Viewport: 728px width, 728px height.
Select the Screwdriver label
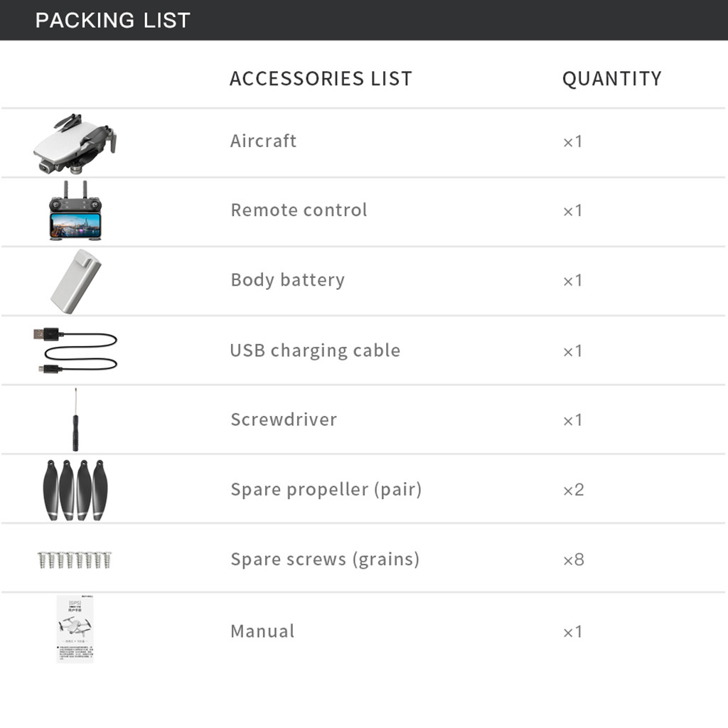[x=284, y=419]
